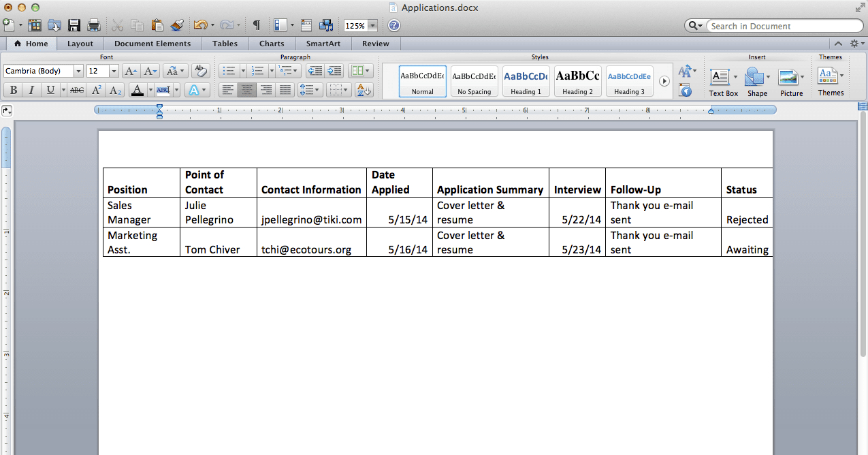Click the Undo arrow icon
This screenshot has height=455, width=868.
[x=199, y=25]
